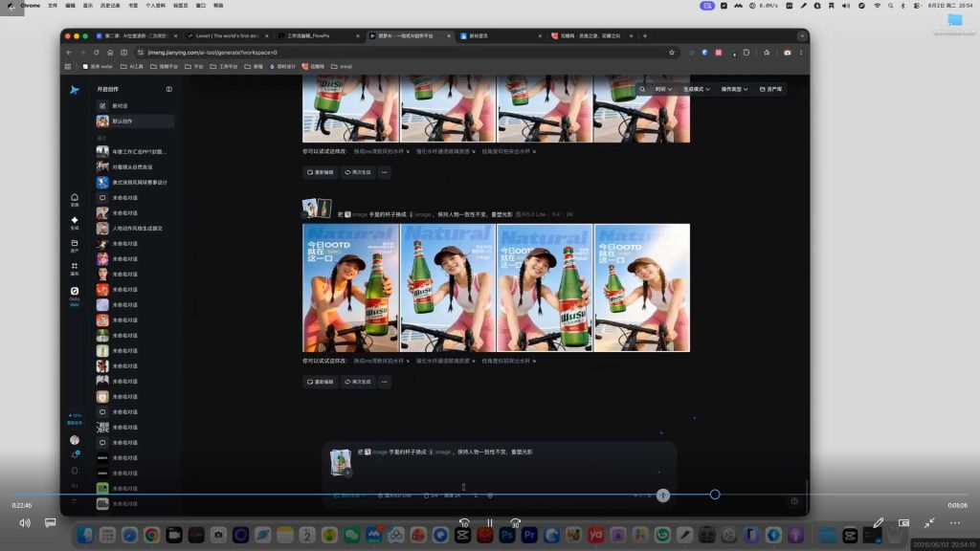The height and width of the screenshot is (551, 980).
Task: Switch to the Lovart browser tab
Action: (x=228, y=36)
